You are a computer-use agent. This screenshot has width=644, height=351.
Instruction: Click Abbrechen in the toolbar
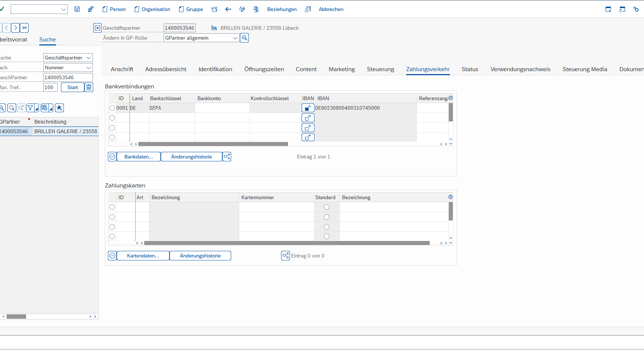point(331,9)
